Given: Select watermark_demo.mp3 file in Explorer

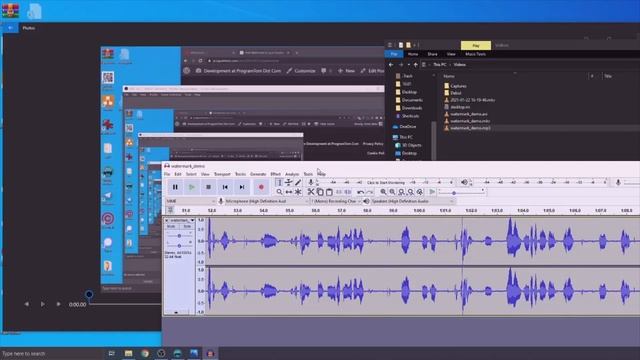Looking at the screenshot, I should (x=467, y=128).
